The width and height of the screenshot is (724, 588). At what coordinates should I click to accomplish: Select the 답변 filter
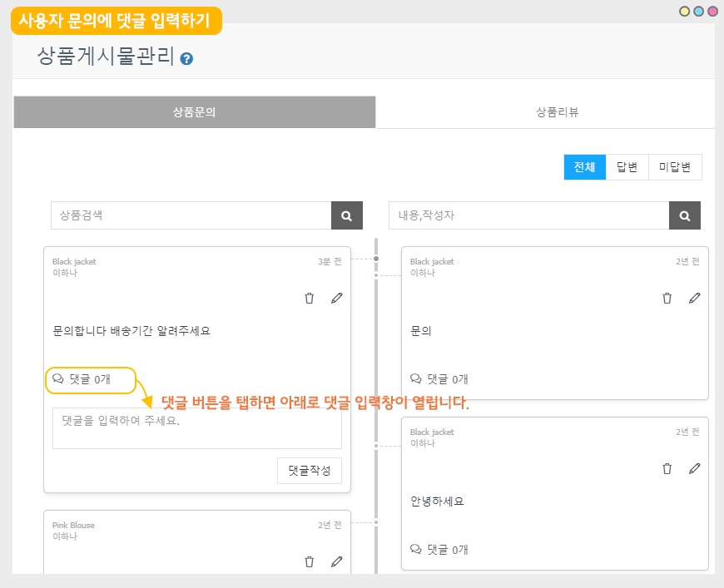627,167
